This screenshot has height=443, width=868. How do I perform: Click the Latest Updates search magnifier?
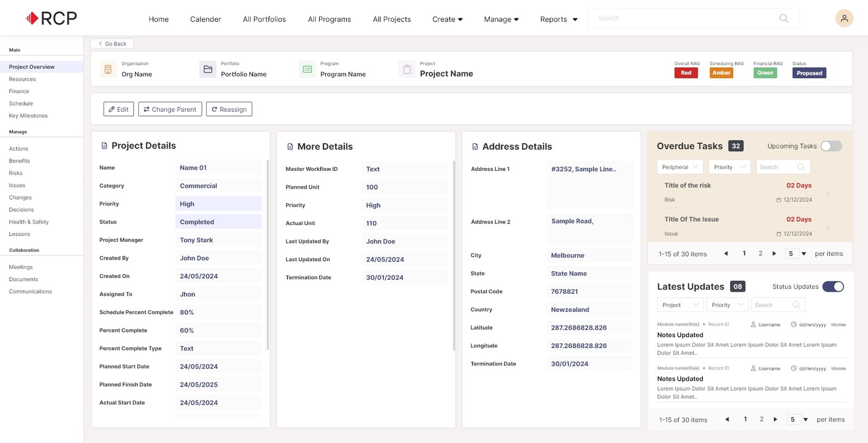click(796, 305)
